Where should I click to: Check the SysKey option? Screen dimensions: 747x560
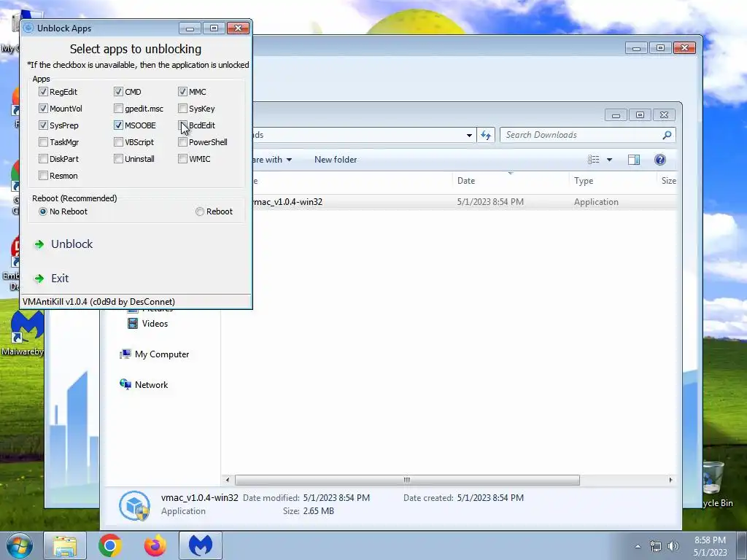(x=182, y=108)
